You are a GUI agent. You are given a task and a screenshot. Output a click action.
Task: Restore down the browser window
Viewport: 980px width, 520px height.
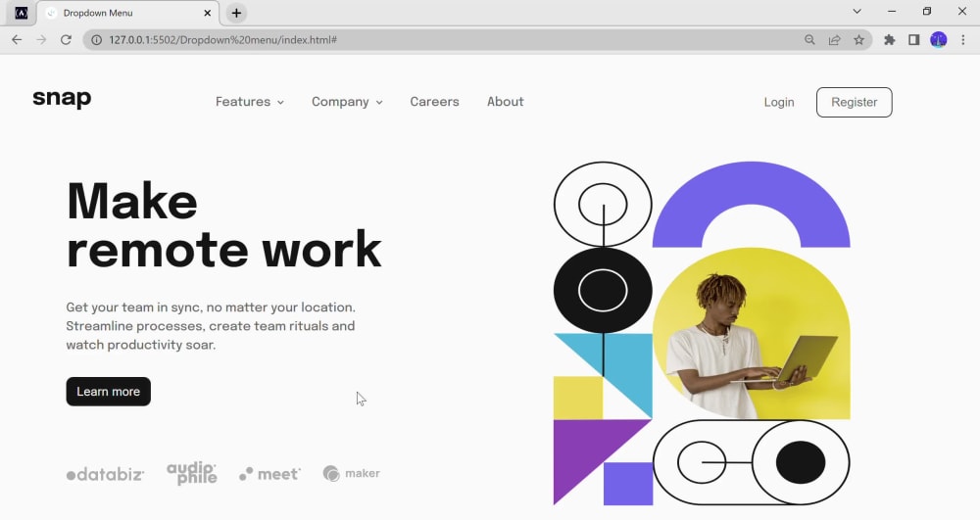[927, 11]
